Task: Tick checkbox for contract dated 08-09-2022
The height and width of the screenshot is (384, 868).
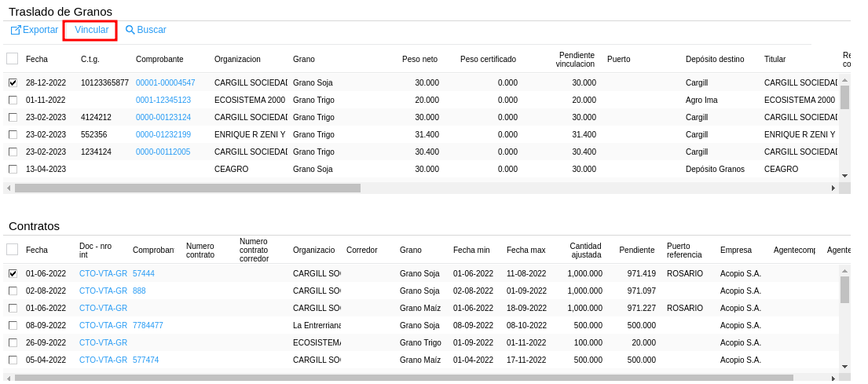Action: tap(13, 325)
